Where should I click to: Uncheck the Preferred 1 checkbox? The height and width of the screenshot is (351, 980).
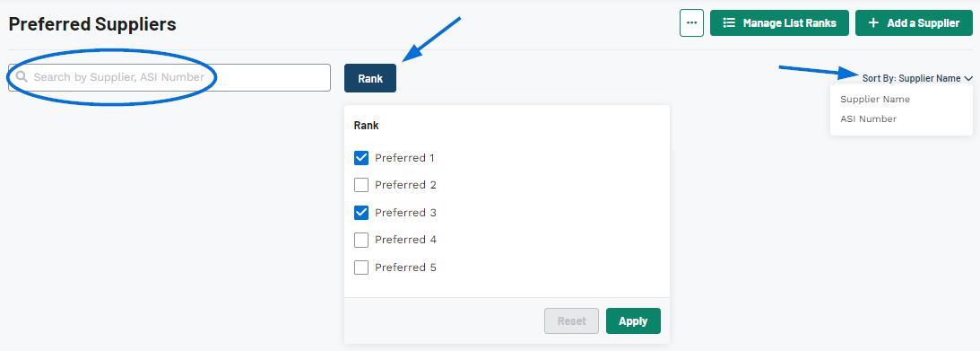(361, 158)
